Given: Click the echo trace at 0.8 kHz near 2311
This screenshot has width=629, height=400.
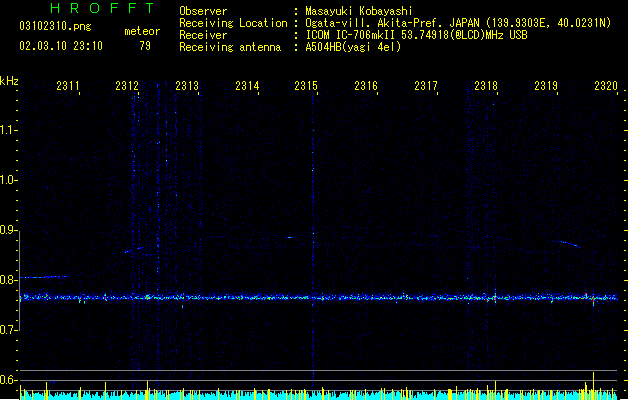Looking at the screenshot, I should [x=44, y=277].
